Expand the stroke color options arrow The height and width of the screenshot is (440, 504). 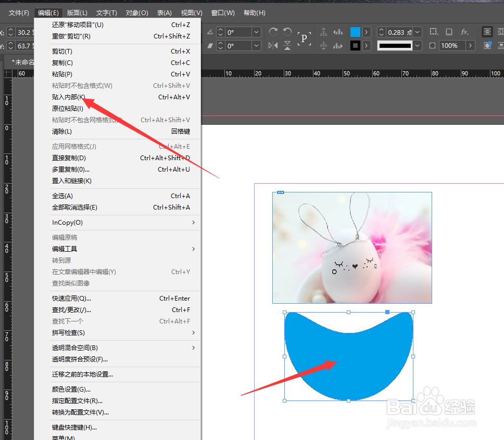coord(367,46)
